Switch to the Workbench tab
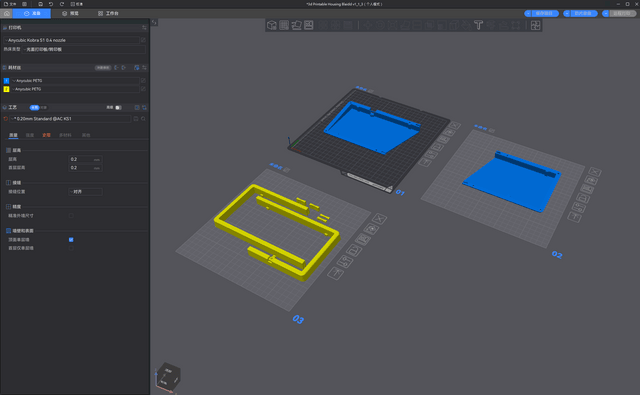Viewport: 640px width, 395px height. point(108,13)
